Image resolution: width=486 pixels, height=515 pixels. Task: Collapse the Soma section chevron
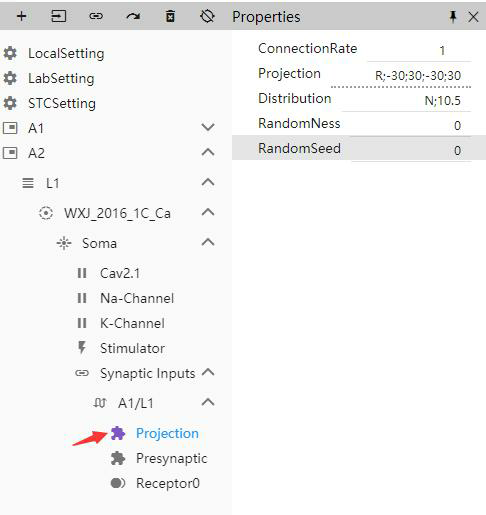(208, 242)
